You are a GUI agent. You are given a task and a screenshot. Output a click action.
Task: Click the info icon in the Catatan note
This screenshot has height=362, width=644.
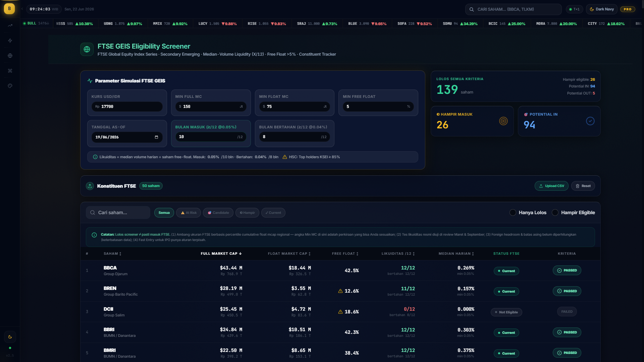(94, 235)
